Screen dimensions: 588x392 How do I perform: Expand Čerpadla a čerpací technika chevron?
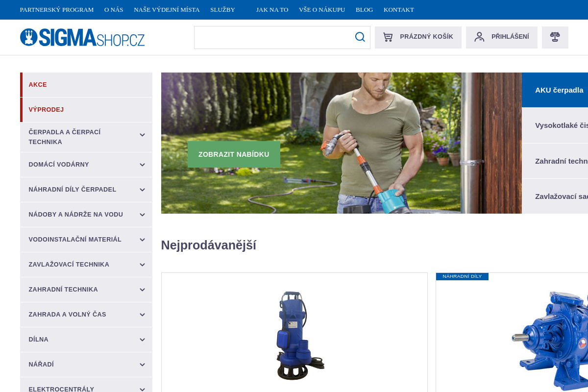pos(142,135)
